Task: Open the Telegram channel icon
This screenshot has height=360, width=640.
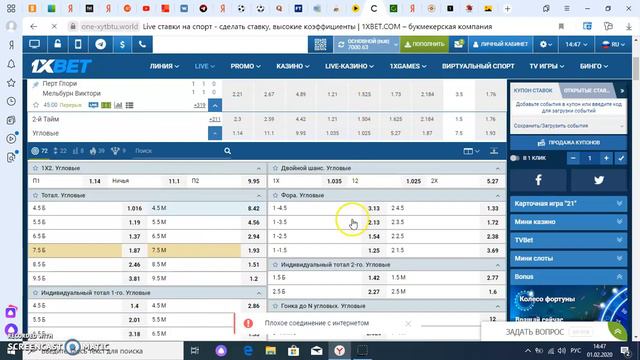Action: pos(100,44)
